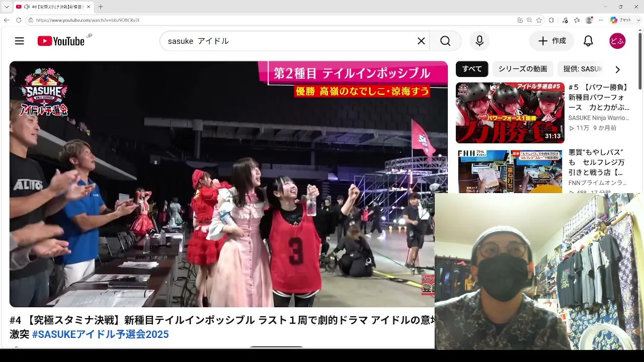
Task: Click the page vertical scrollbar
Action: pyautogui.click(x=640, y=60)
